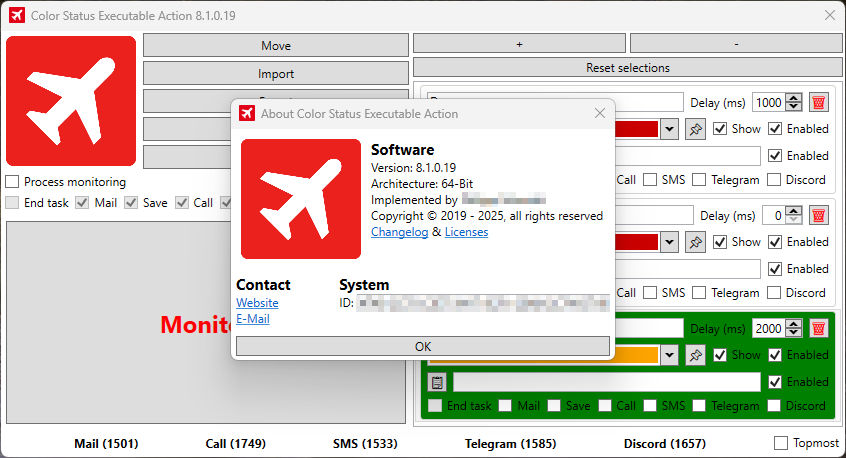The width and height of the screenshot is (846, 458).
Task: Open the Licenses link
Action: 466,232
